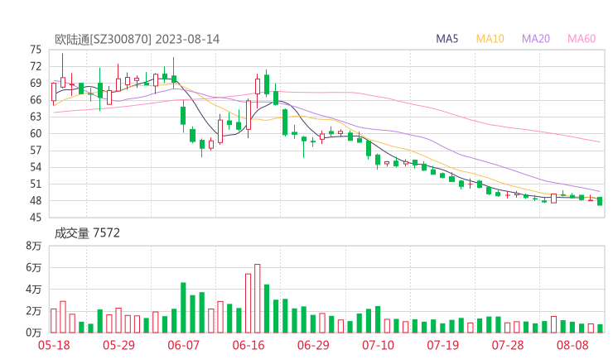Click the 07-28 date axis label
Viewport: 613px width, 364px height.
click(508, 345)
